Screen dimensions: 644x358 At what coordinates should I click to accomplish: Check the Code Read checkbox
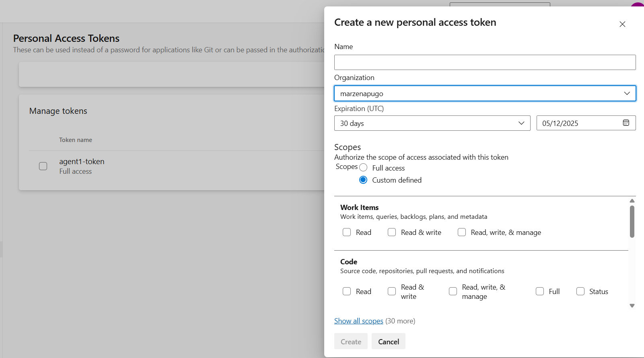click(347, 291)
